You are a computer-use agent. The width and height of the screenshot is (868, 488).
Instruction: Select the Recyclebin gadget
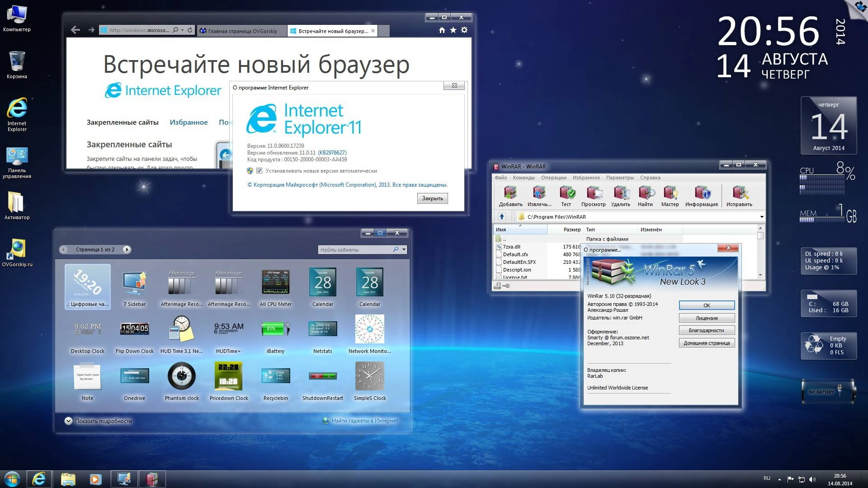point(276,382)
